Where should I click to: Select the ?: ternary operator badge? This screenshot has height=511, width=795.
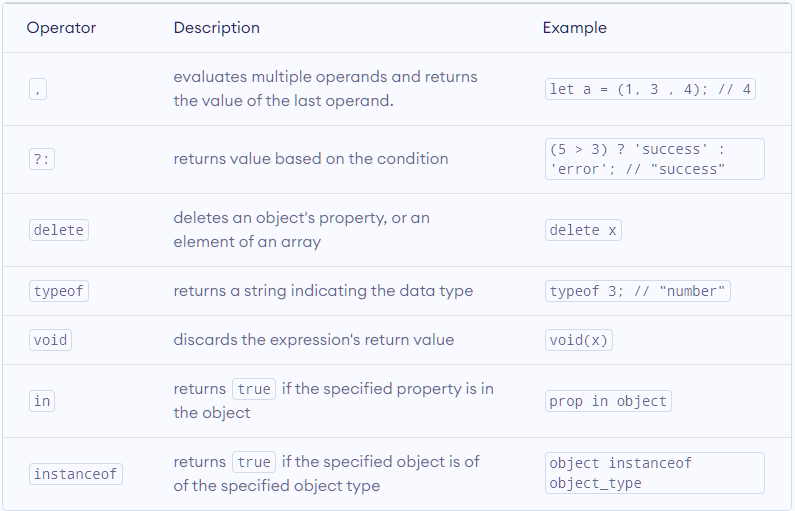click(42, 159)
